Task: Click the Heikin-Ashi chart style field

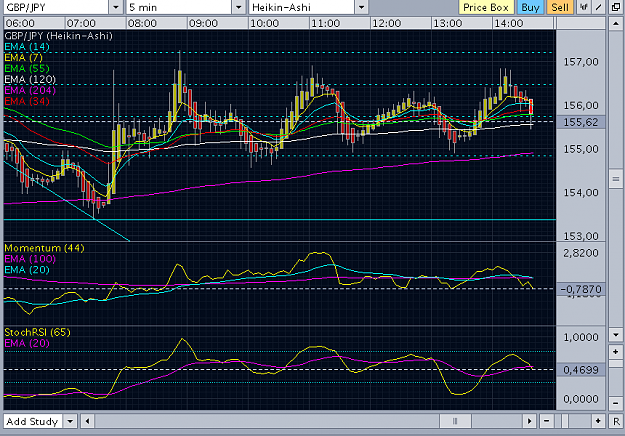Action: [301, 7]
